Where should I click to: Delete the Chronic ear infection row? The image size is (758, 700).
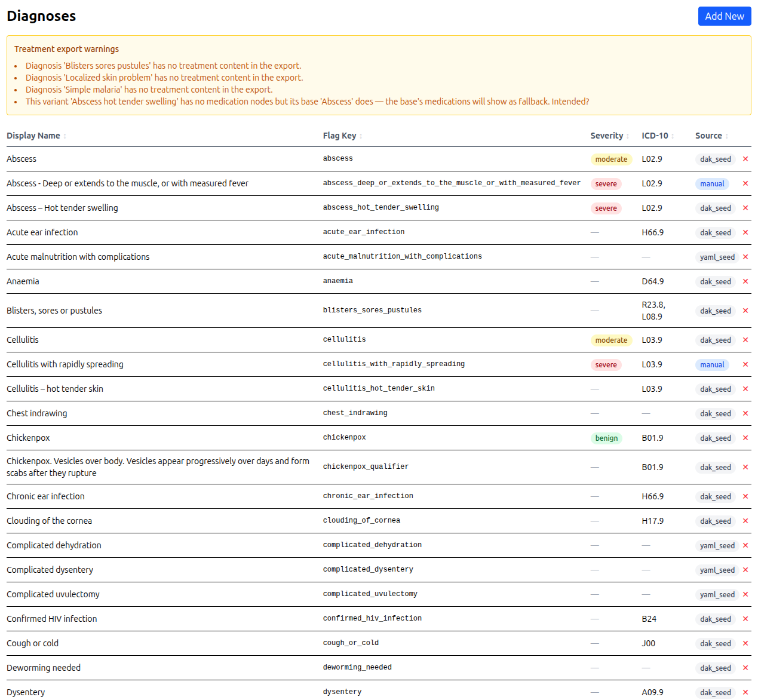click(745, 496)
